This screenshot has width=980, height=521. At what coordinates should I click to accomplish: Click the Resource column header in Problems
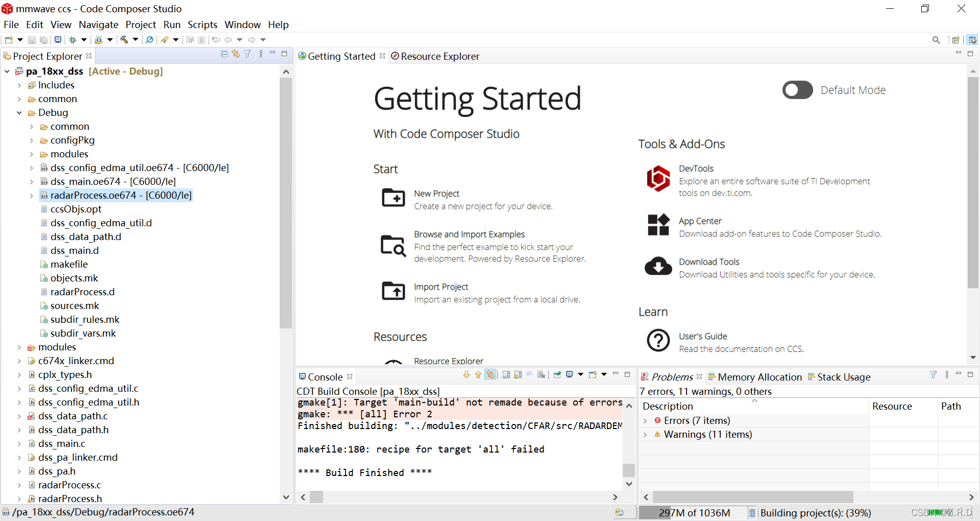pyautogui.click(x=903, y=406)
